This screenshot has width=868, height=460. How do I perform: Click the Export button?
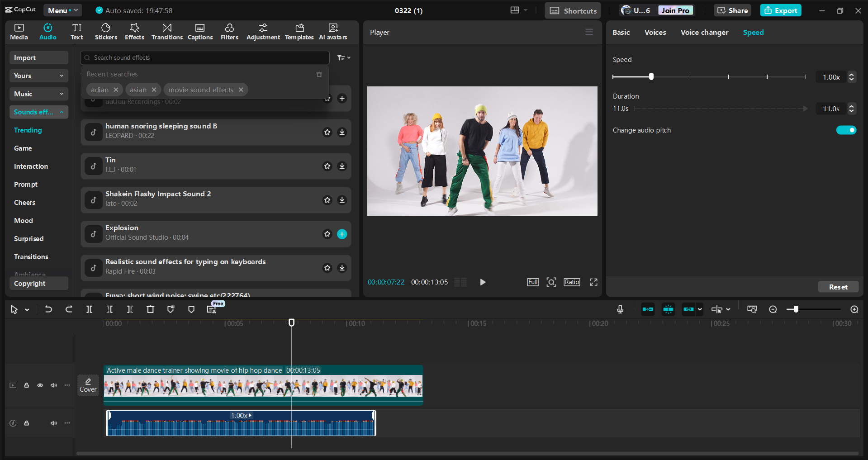click(780, 10)
